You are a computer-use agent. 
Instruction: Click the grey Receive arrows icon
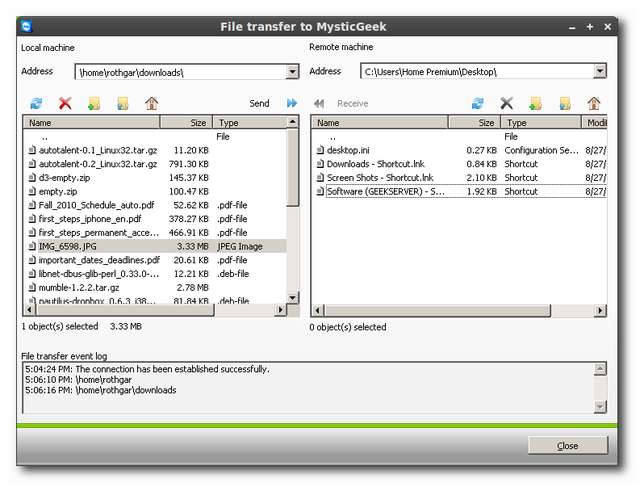click(x=319, y=104)
